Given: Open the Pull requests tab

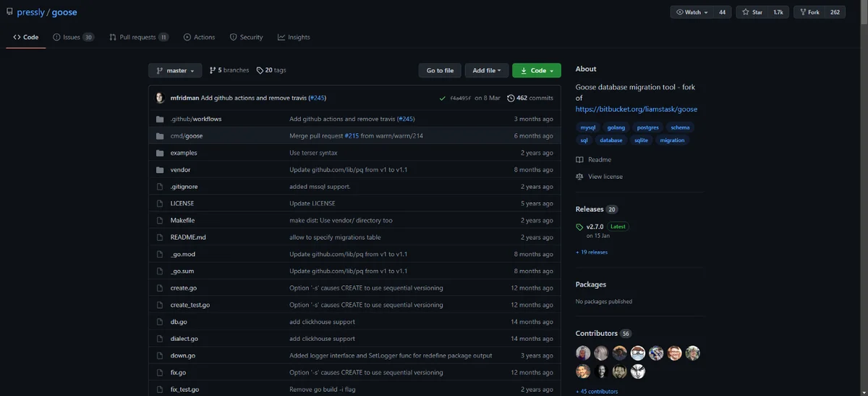Looking at the screenshot, I should point(139,37).
